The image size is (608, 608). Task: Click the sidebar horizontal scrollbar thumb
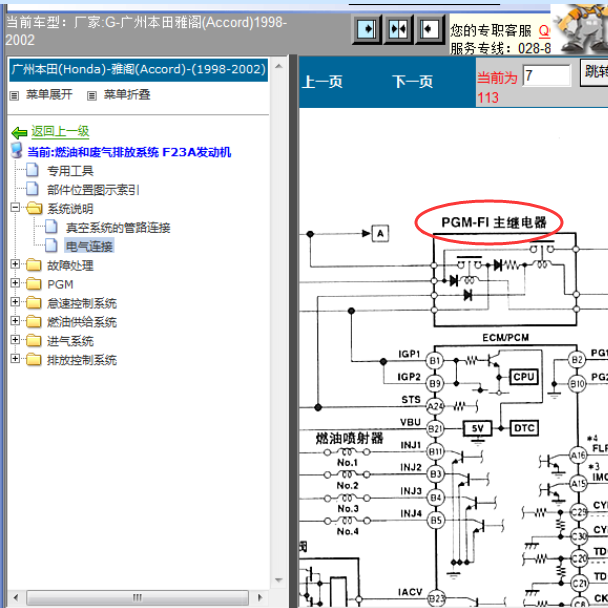[137, 597]
